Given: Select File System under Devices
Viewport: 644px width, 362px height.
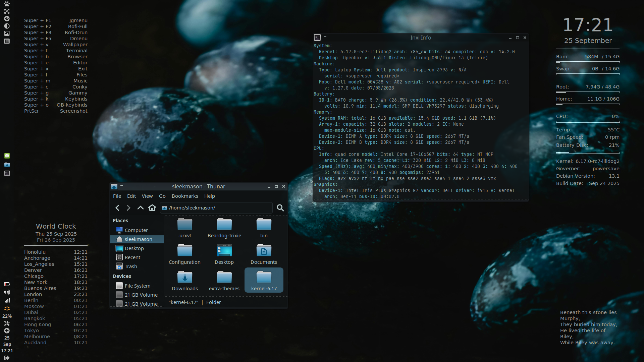Looking at the screenshot, I should click(137, 286).
